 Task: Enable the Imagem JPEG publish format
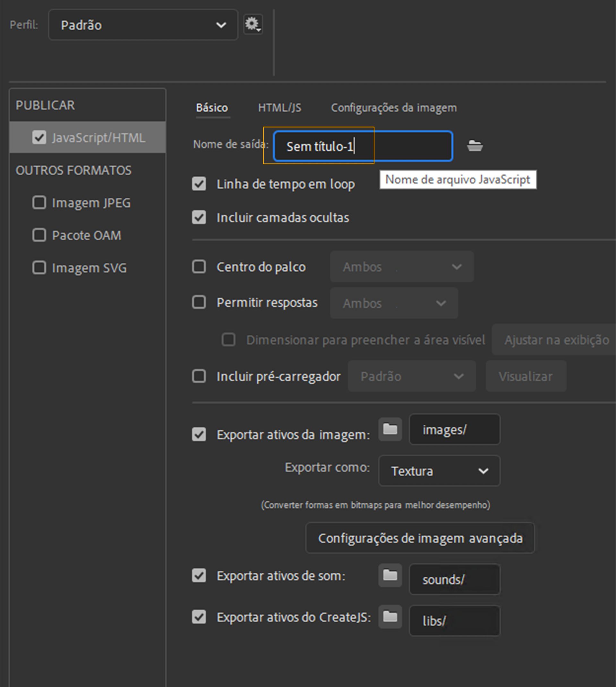click(x=39, y=203)
